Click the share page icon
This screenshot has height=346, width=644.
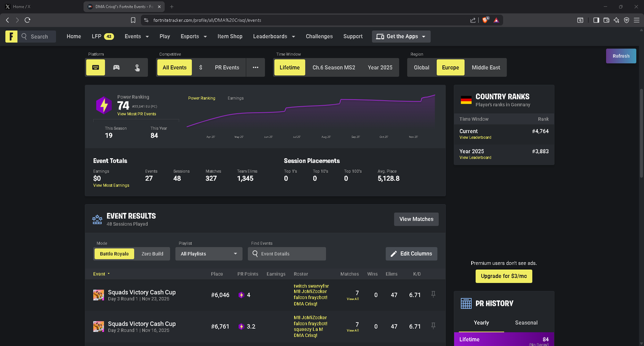473,20
